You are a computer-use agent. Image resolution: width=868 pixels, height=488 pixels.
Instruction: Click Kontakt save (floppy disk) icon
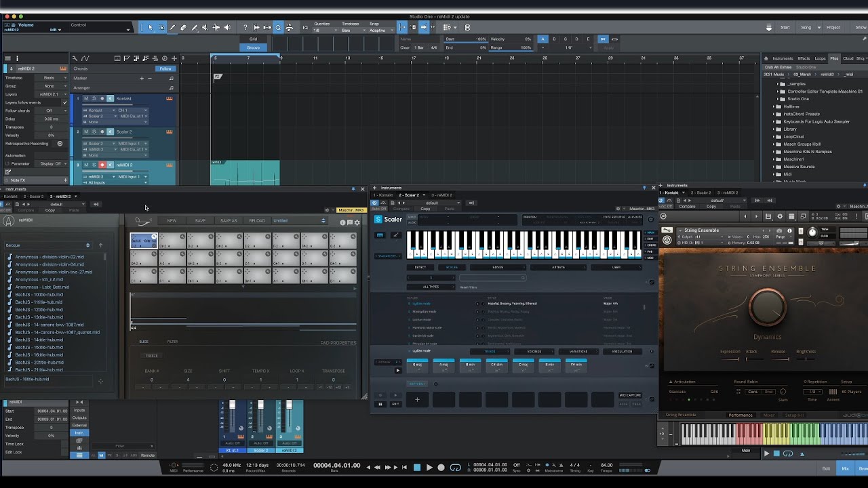point(768,216)
